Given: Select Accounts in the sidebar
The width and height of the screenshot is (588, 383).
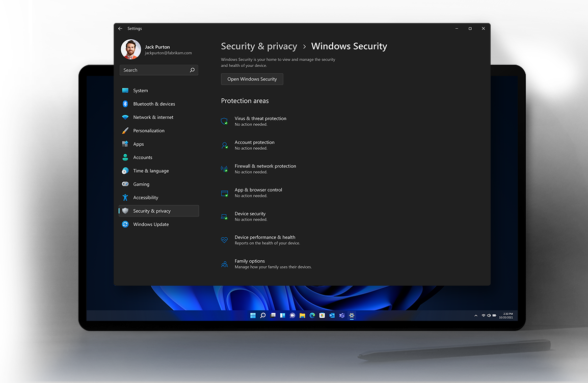Looking at the screenshot, I should [158, 157].
